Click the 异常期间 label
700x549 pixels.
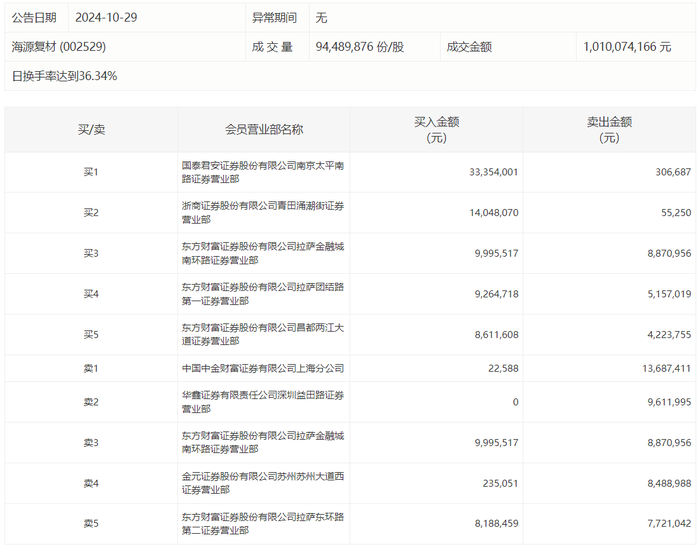[x=274, y=17]
